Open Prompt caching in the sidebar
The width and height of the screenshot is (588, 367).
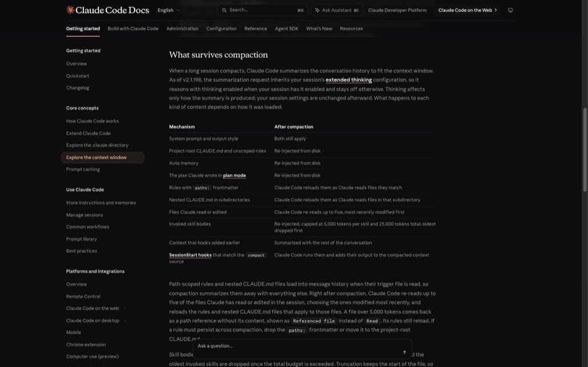(x=83, y=170)
